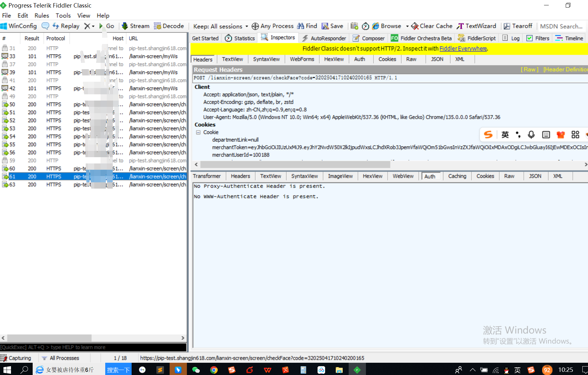The width and height of the screenshot is (588, 375).
Task: Open WeChat from the taskbar
Action: tap(196, 370)
